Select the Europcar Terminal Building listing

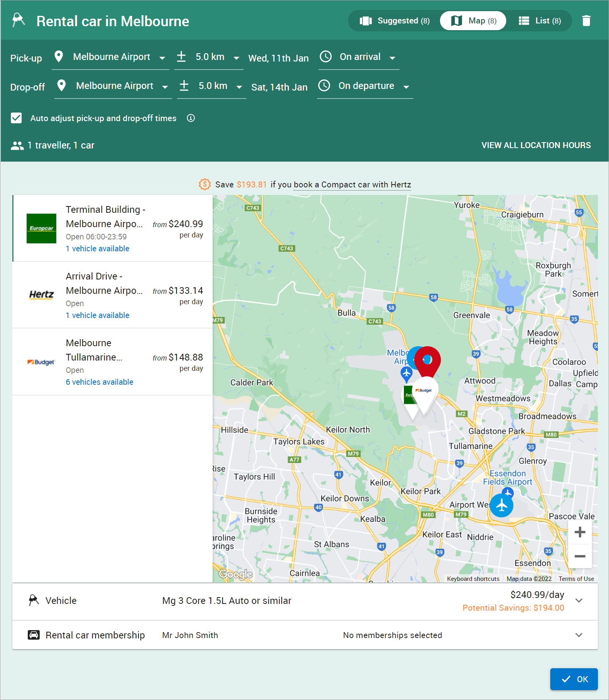pyautogui.click(x=113, y=228)
